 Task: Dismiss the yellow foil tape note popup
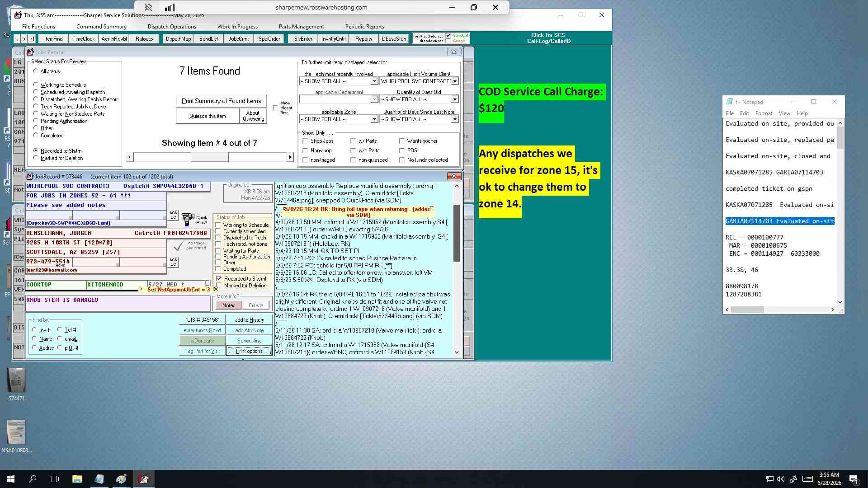click(x=432, y=208)
